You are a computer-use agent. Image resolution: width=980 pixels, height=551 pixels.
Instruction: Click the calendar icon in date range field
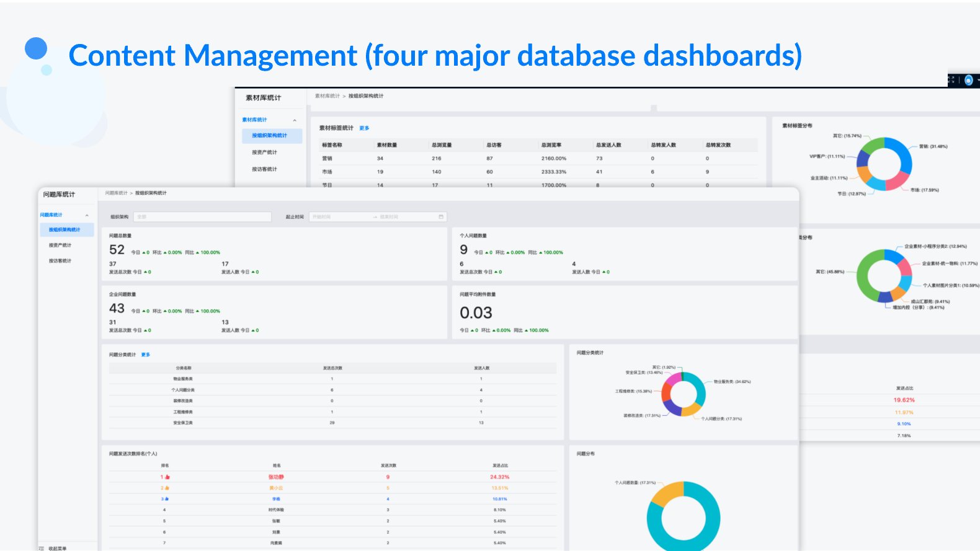pos(441,217)
